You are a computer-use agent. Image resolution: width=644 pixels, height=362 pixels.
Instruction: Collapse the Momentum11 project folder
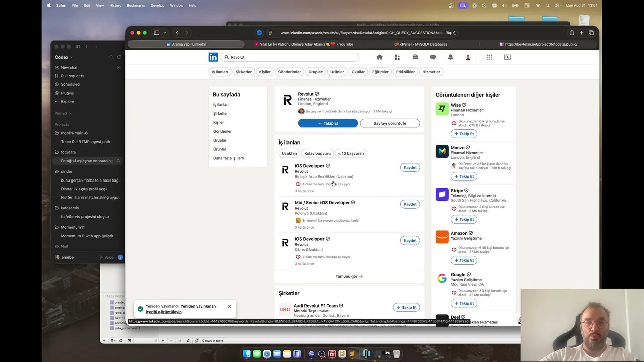[x=69, y=227]
